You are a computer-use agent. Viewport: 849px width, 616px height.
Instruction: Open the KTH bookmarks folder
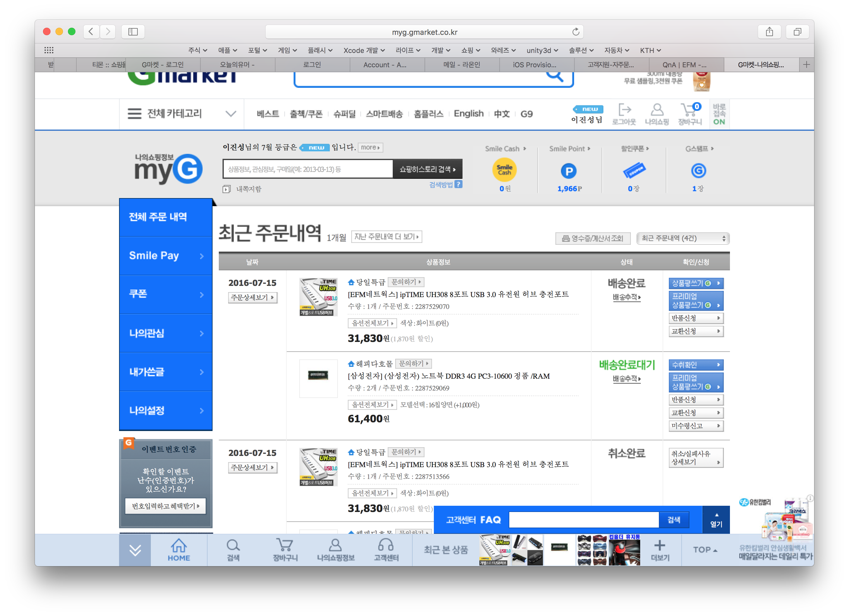click(x=650, y=50)
